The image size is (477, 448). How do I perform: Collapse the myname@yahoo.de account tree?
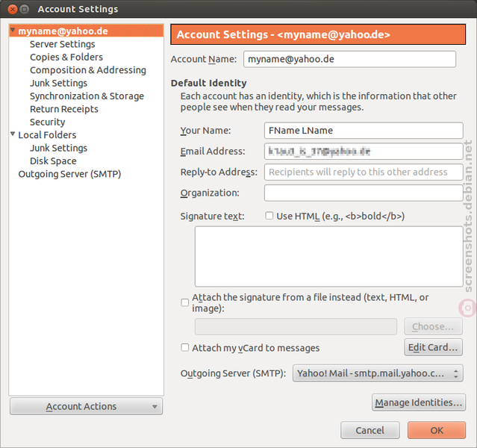coord(13,30)
